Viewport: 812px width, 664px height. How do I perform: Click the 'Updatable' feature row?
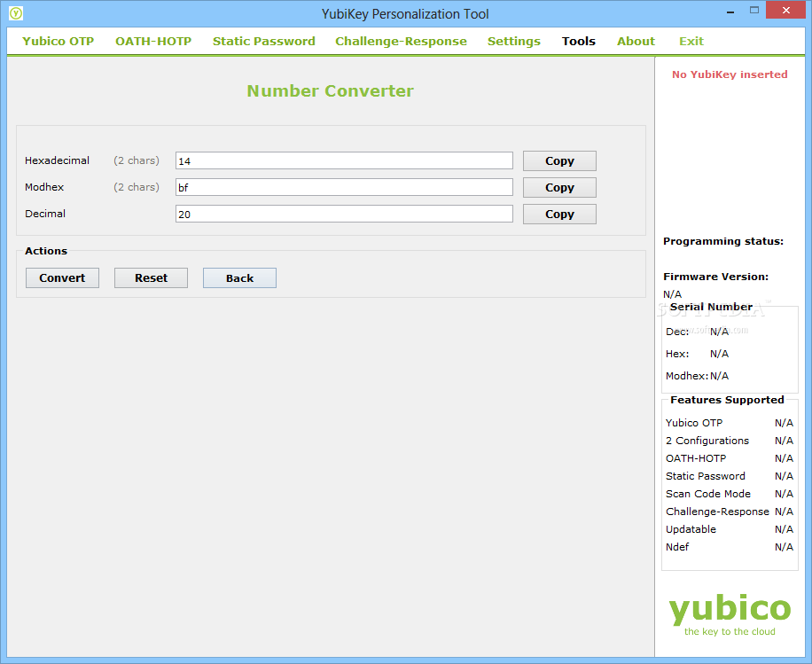coord(730,529)
